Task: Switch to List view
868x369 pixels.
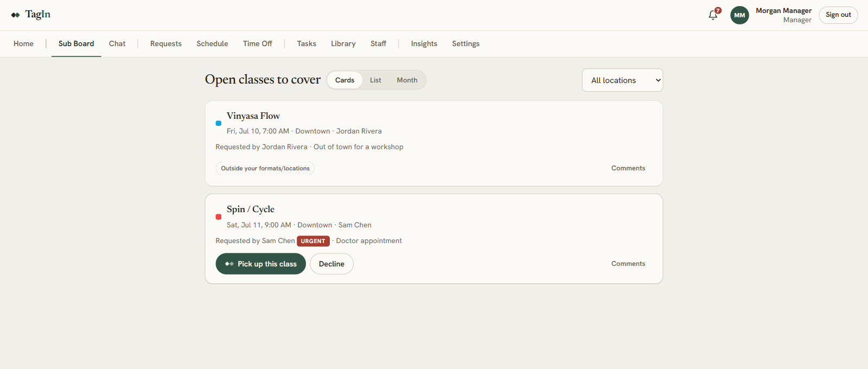Action: click(x=375, y=80)
